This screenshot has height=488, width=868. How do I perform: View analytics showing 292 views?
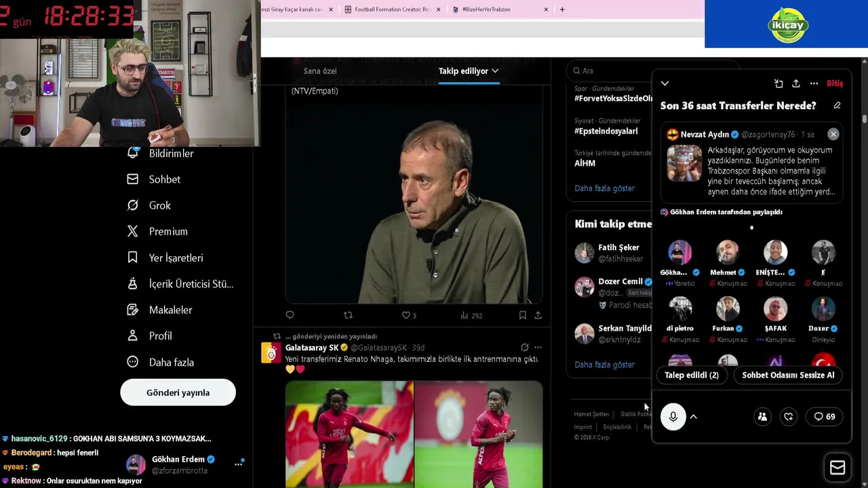pos(471,315)
